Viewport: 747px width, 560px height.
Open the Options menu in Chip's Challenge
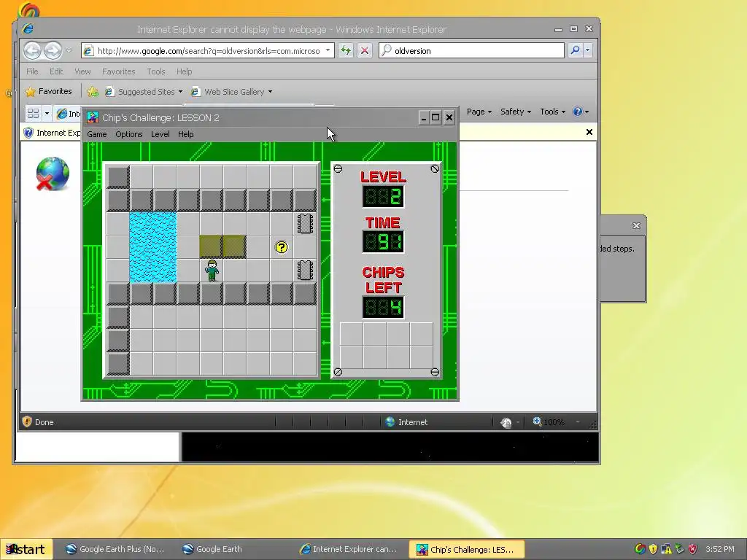tap(128, 134)
